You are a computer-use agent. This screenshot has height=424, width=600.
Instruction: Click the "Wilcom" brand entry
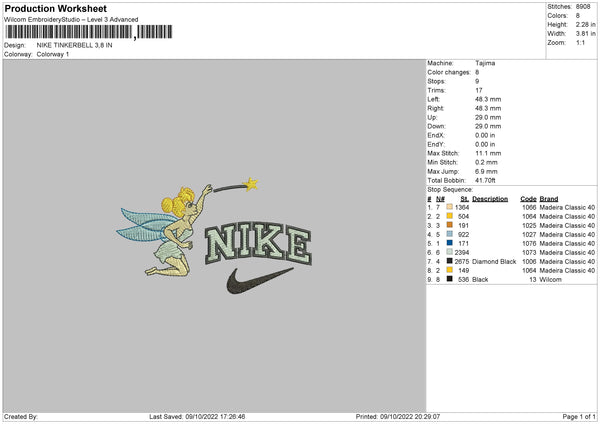pos(550,280)
